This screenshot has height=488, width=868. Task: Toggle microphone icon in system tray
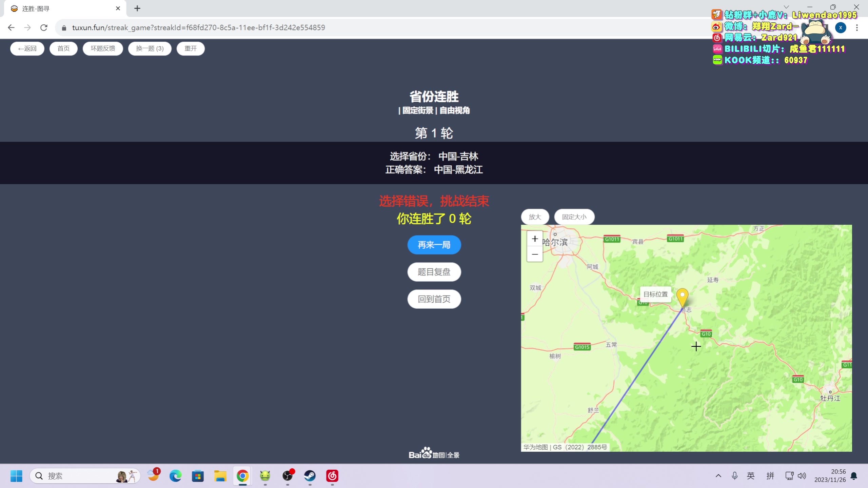[734, 476]
